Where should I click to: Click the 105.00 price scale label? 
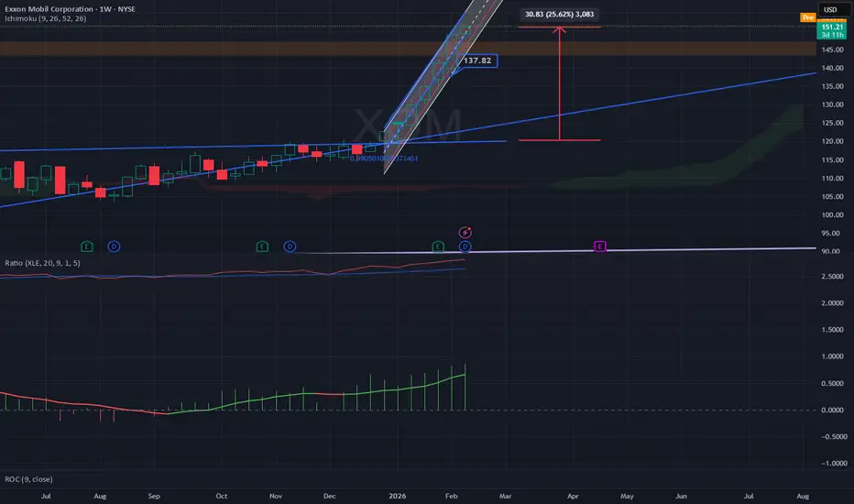tap(833, 197)
